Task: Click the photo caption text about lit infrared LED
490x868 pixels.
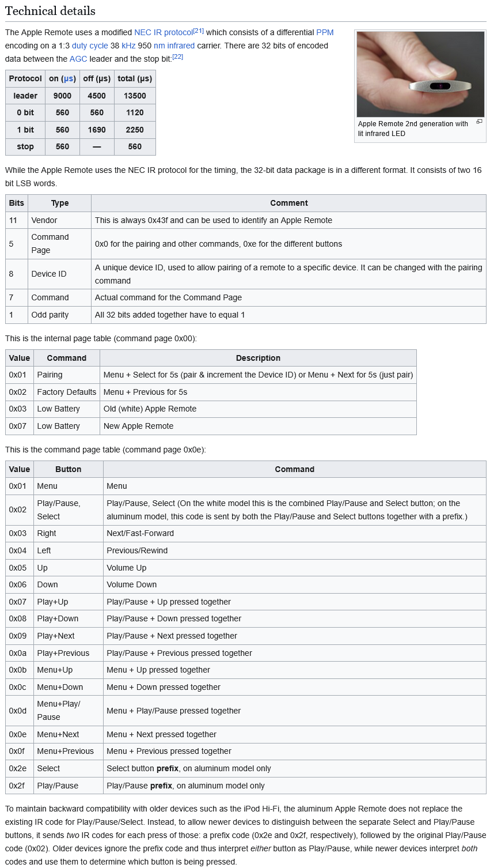Action: [x=413, y=129]
